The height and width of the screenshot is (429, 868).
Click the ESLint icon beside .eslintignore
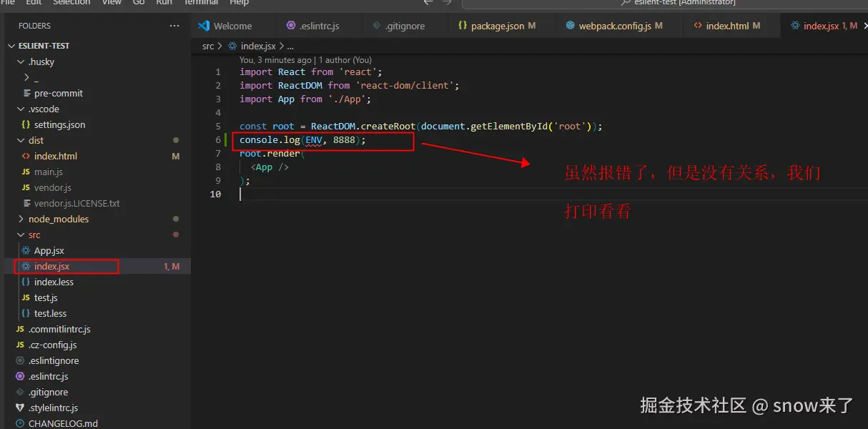pos(20,360)
